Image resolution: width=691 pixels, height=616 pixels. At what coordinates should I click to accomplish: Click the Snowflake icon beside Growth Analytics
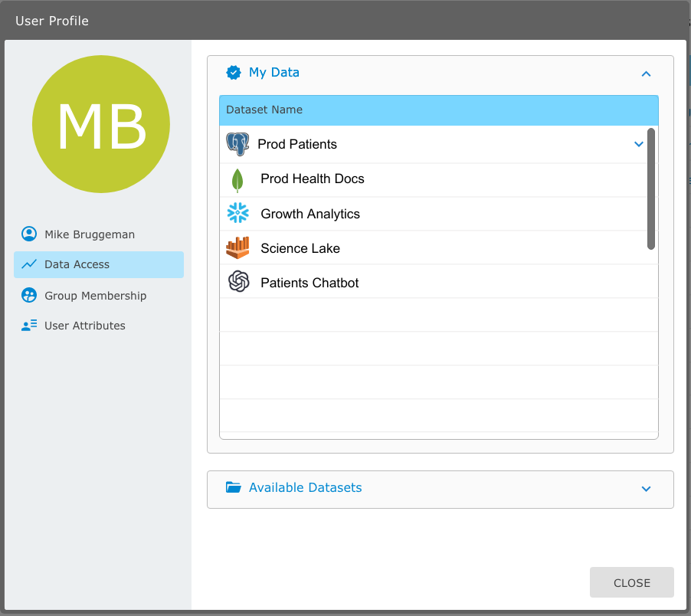[238, 214]
